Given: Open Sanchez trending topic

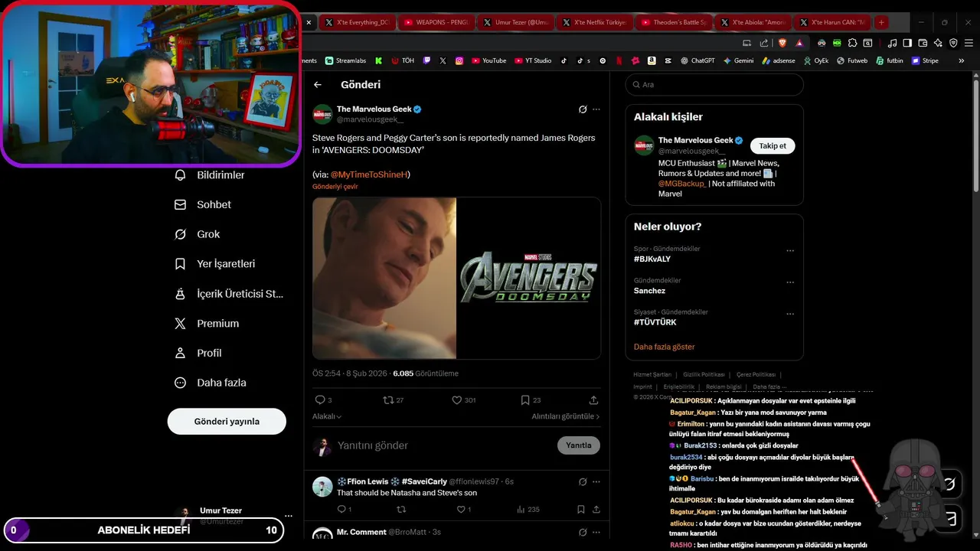Looking at the screenshot, I should click(649, 291).
